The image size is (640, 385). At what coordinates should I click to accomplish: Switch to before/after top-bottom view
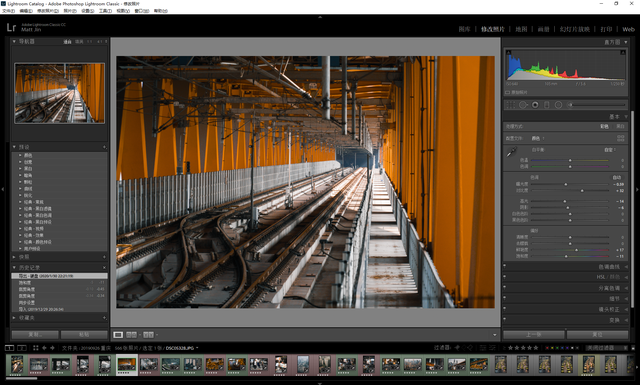click(148, 335)
